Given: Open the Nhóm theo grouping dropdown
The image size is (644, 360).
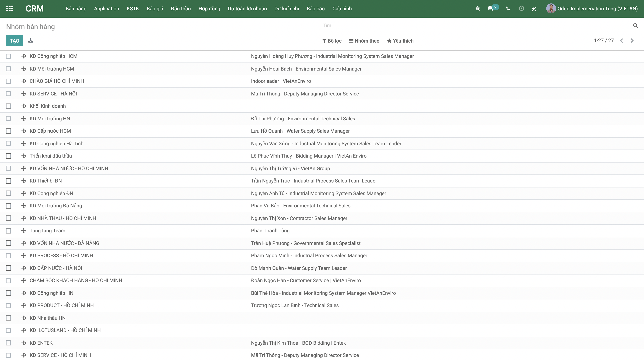Looking at the screenshot, I should pyautogui.click(x=364, y=41).
